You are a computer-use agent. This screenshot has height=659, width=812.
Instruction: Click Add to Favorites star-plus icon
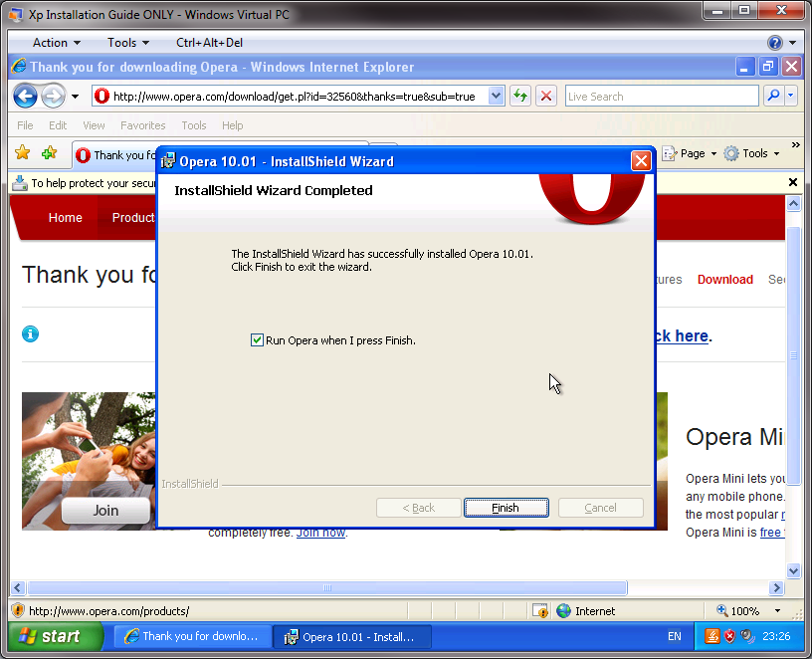49,153
